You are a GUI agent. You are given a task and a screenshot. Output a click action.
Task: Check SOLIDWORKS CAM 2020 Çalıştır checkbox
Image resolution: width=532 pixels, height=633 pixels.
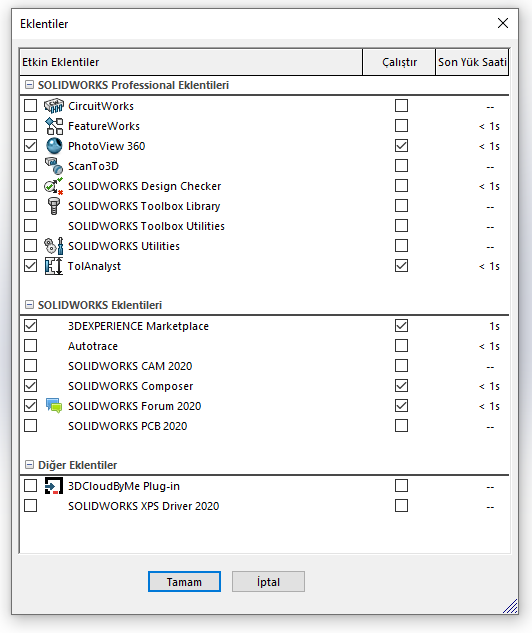401,366
